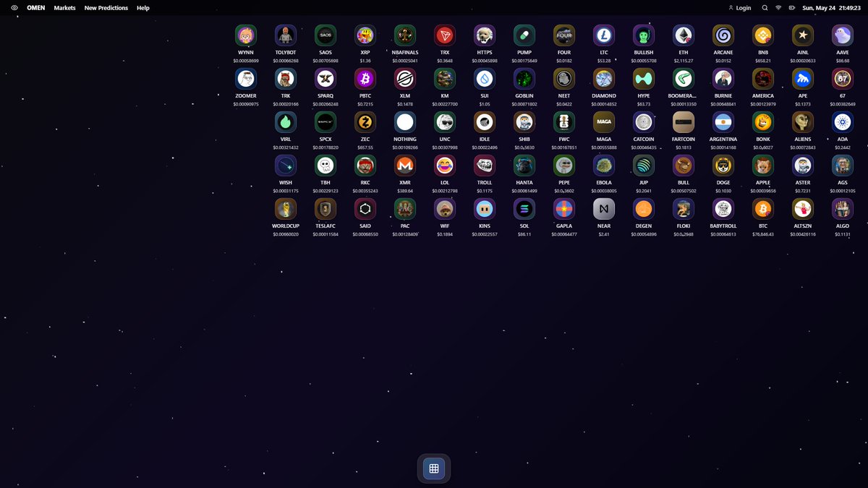Open the TESLAFC market icon
This screenshot has width=868, height=488.
coord(325,208)
